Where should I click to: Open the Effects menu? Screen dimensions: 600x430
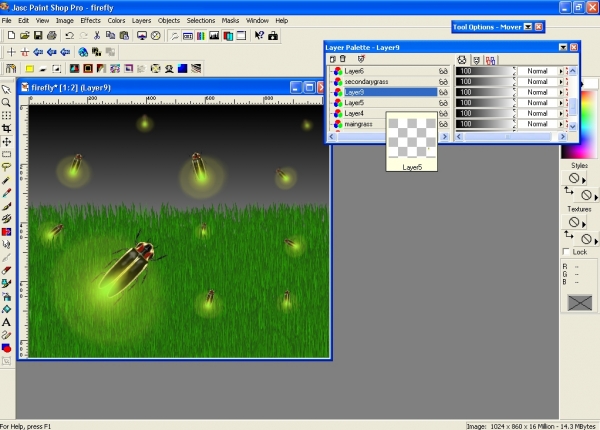[x=90, y=21]
